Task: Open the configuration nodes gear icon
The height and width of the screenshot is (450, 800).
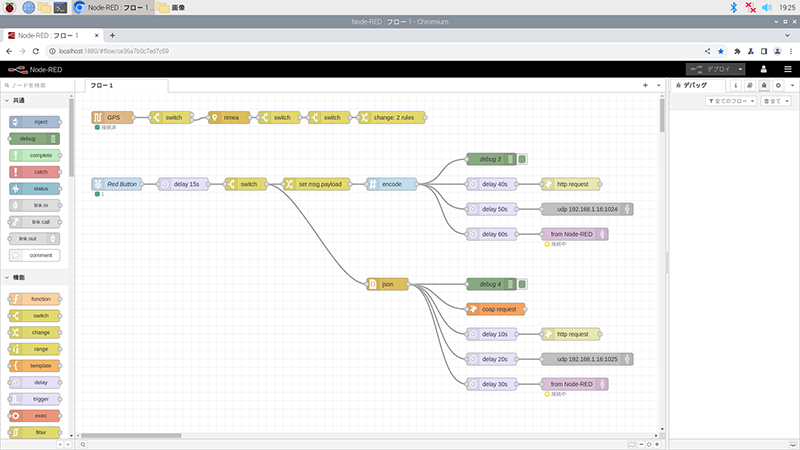Action: click(x=777, y=86)
